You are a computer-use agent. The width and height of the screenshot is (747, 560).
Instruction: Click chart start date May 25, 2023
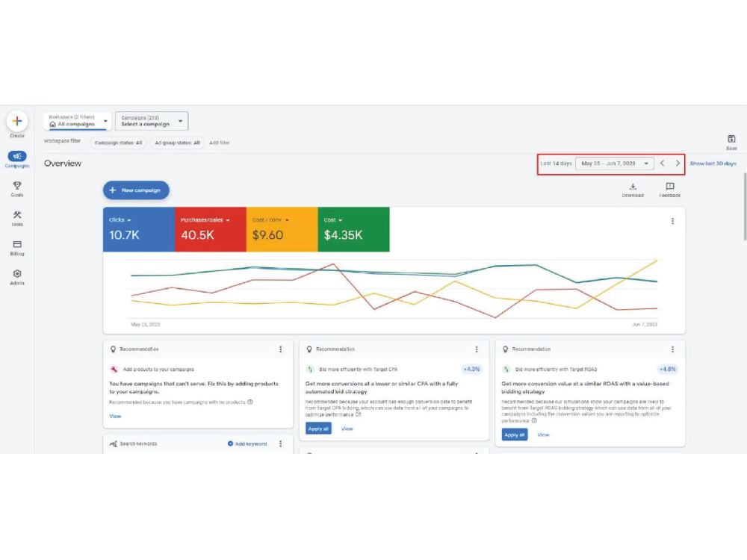tap(146, 324)
